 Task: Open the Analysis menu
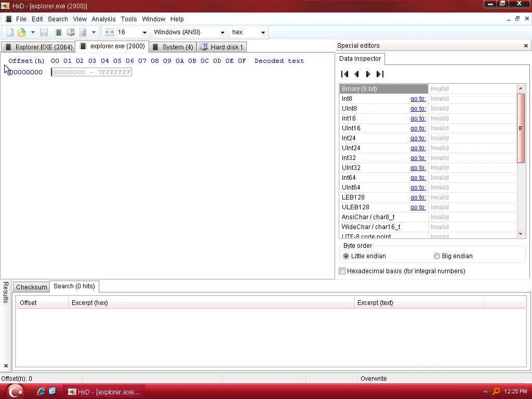click(x=103, y=19)
